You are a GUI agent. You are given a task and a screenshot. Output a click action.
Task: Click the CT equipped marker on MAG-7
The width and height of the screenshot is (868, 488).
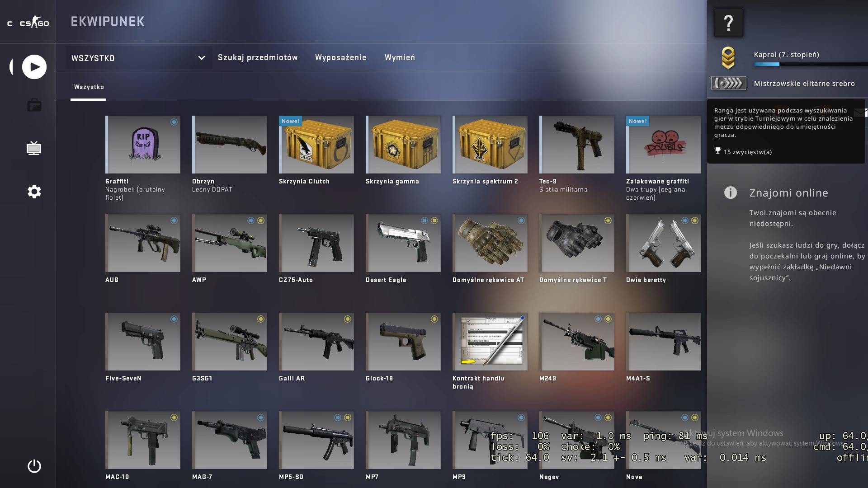pyautogui.click(x=261, y=418)
